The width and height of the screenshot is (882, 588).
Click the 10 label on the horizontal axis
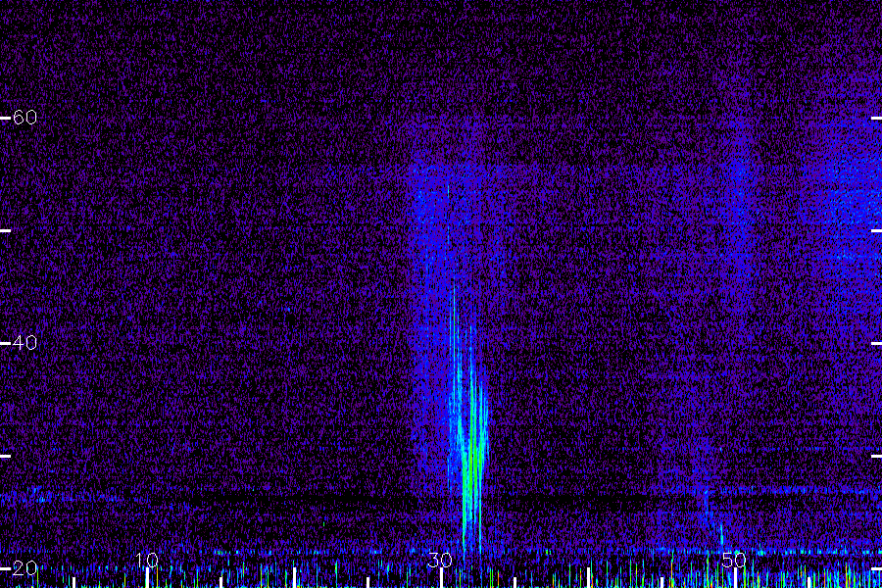(x=147, y=561)
